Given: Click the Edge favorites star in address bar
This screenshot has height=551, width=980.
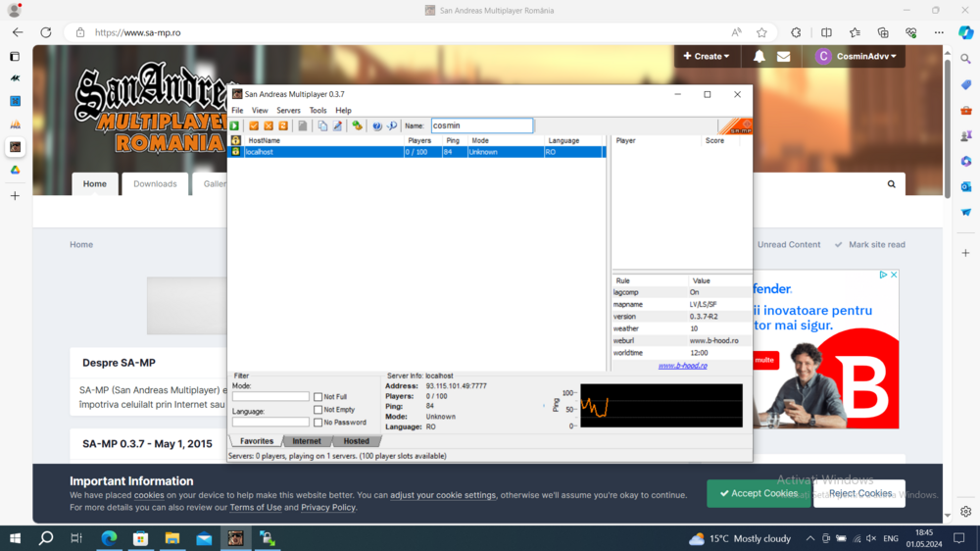Looking at the screenshot, I should (761, 32).
